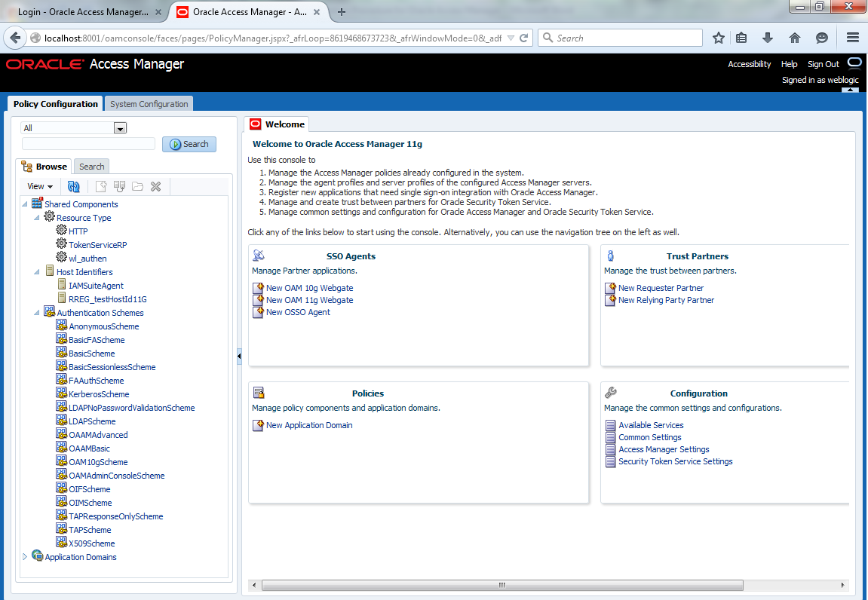This screenshot has height=600, width=868.
Task: Open the Accessibility link
Action: [x=749, y=63]
